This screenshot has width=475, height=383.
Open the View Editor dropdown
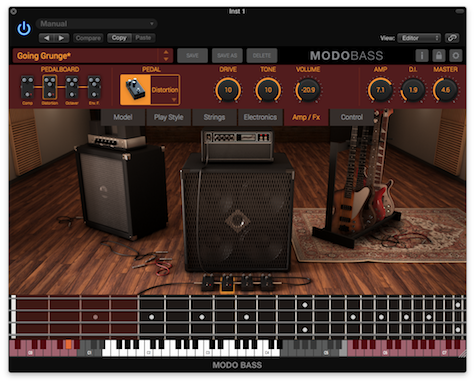(x=420, y=38)
